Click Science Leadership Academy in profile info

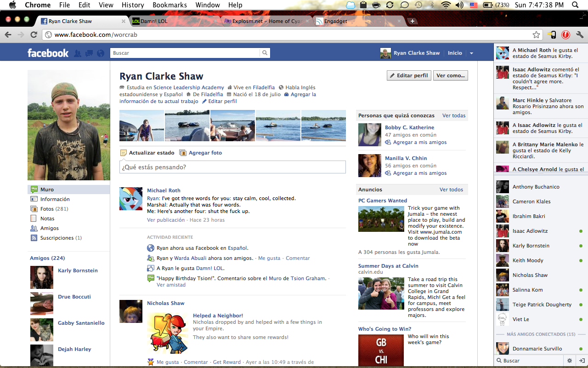pos(189,87)
